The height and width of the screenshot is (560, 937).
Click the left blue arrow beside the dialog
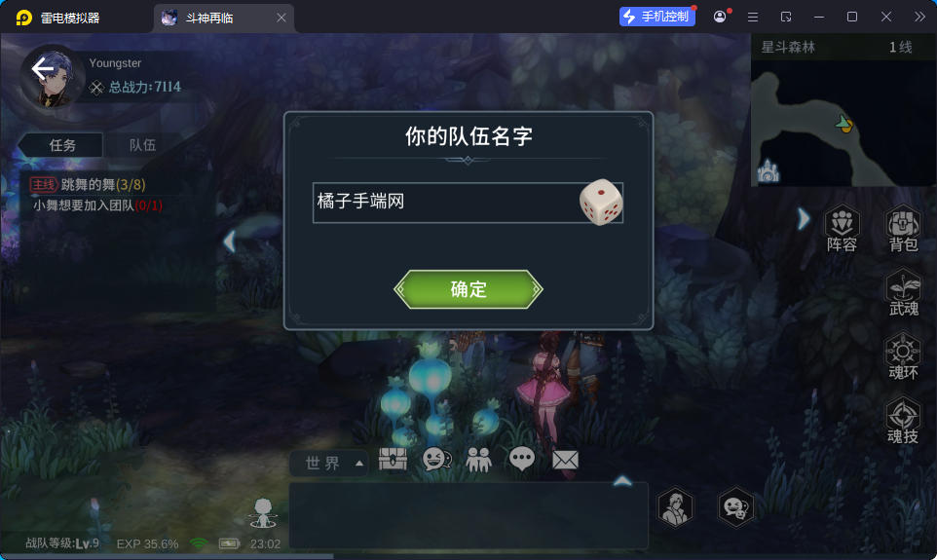click(229, 242)
